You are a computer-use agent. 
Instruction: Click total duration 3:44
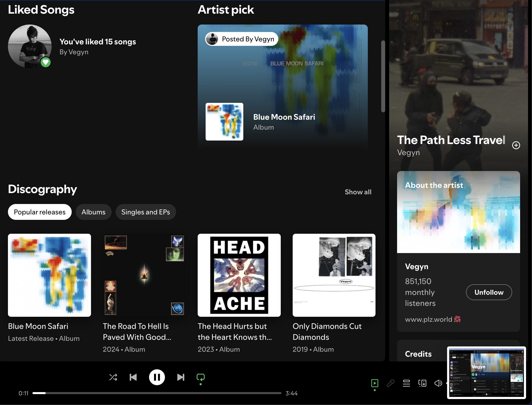(x=292, y=393)
